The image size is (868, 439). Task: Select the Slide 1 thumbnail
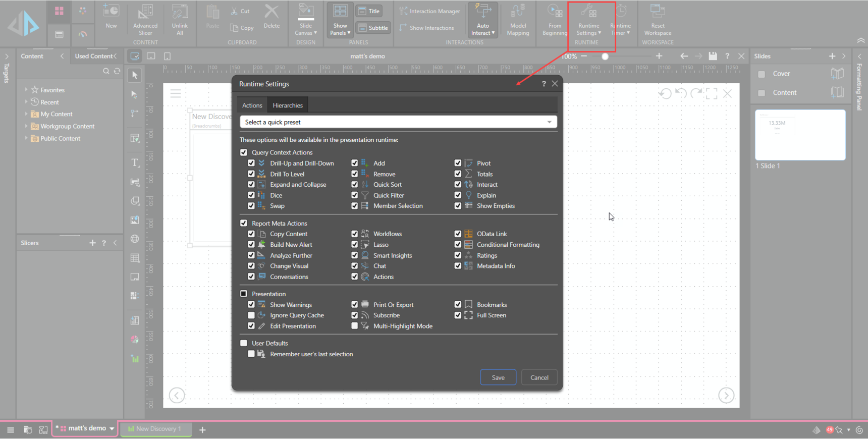[x=800, y=135]
